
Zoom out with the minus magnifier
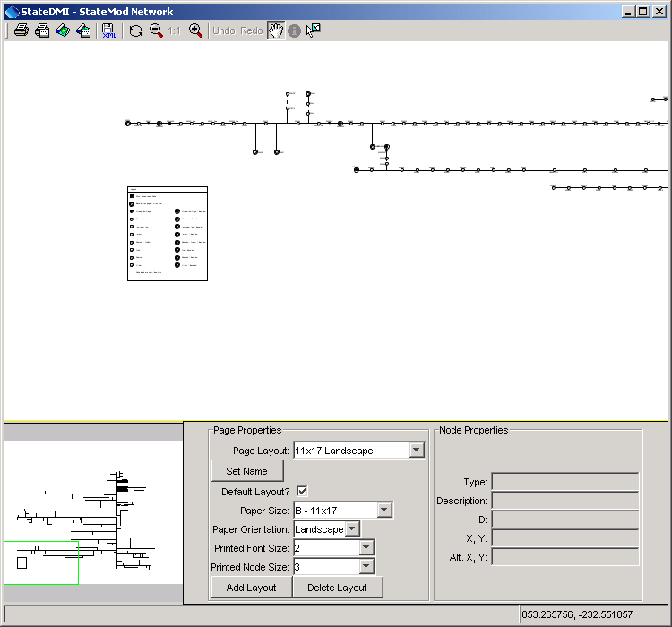coord(156,30)
